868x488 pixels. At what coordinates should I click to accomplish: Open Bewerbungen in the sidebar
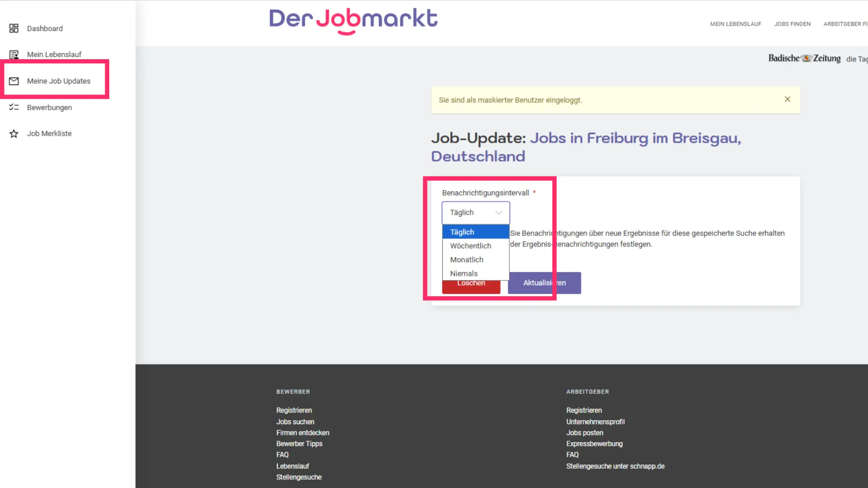(49, 107)
